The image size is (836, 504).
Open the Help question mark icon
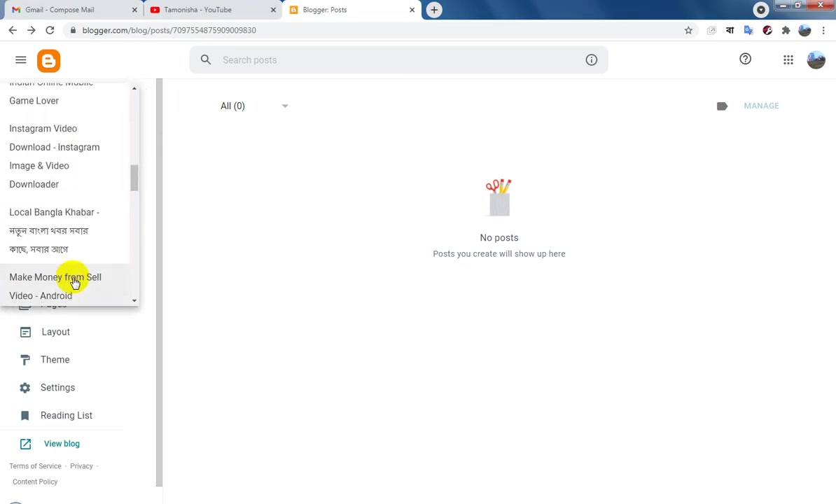pyautogui.click(x=746, y=59)
